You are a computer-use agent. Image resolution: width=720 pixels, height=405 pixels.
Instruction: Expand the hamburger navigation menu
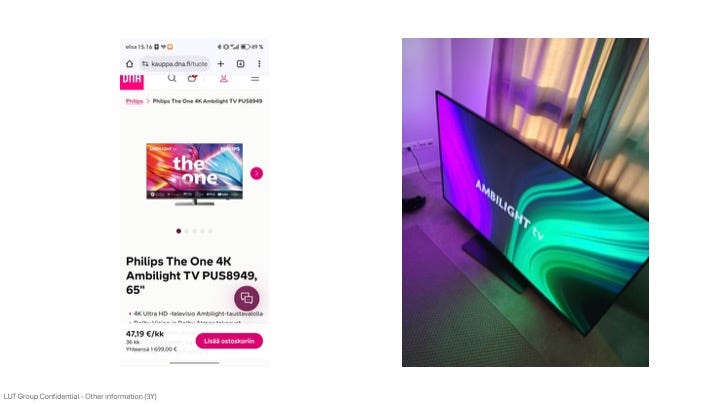click(255, 79)
